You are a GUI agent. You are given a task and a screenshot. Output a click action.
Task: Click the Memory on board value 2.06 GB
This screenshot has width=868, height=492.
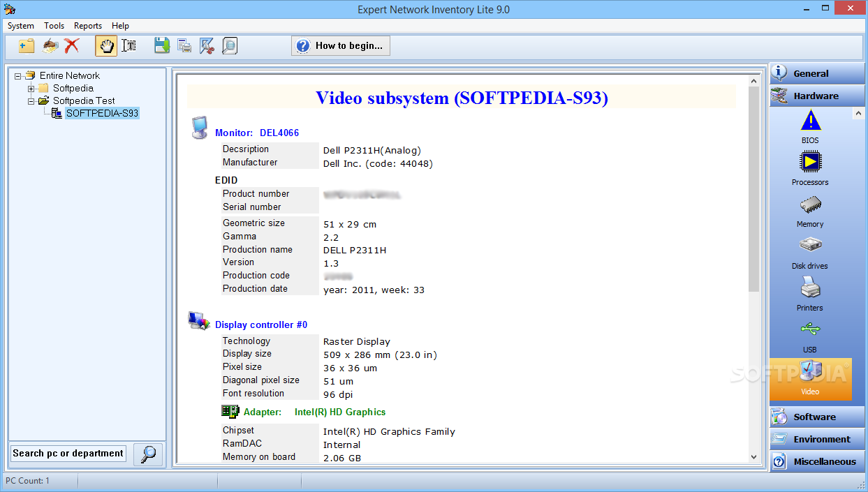[342, 458]
